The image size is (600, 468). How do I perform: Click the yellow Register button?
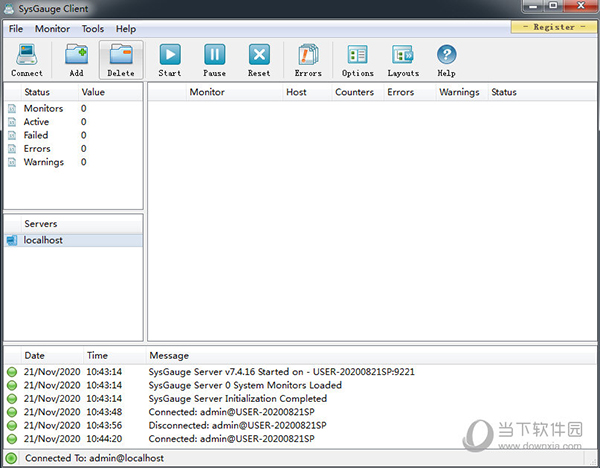(x=554, y=27)
